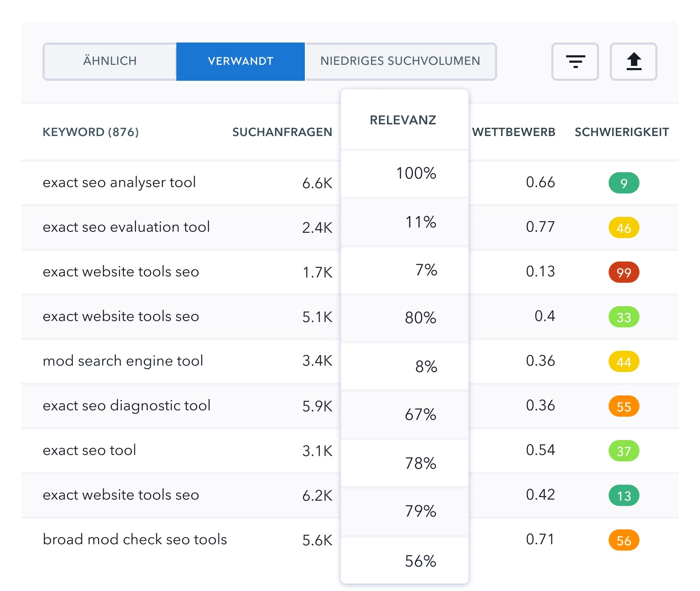Select keyword broad mod check seo tools
700x591 pixels.
click(x=135, y=540)
